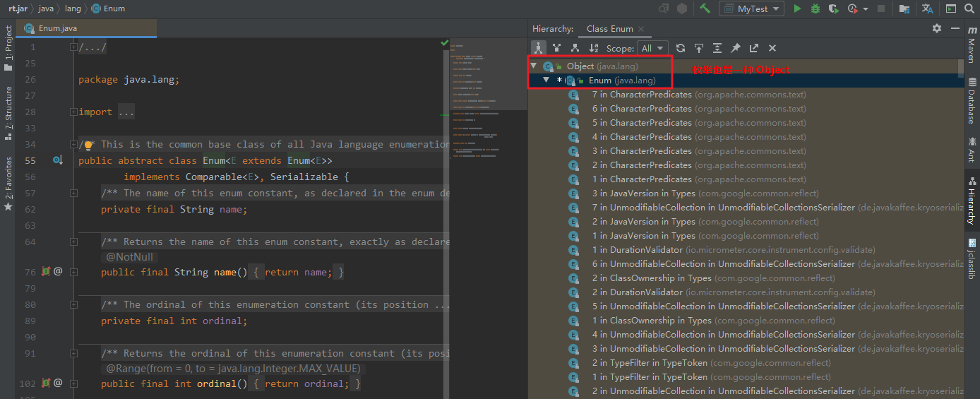The image size is (980, 399).
Task: Toggle Sort Alphabetically in Hierarchy
Action: coord(594,48)
